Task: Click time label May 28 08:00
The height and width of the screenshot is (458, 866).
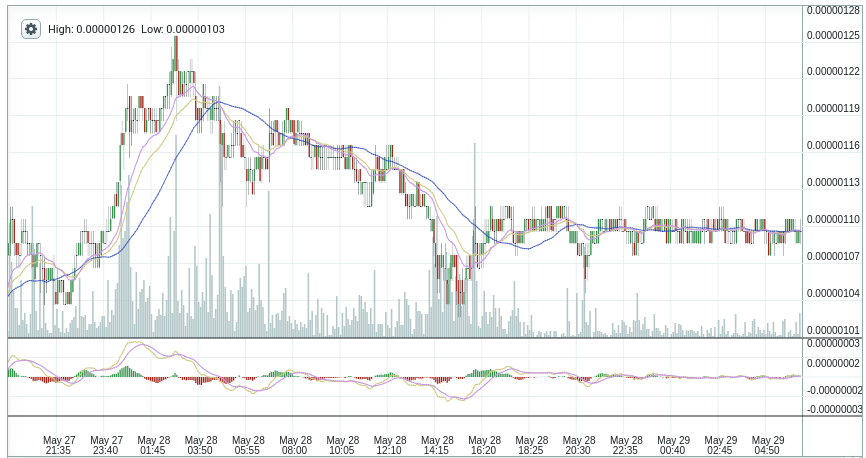Action: 295,445
